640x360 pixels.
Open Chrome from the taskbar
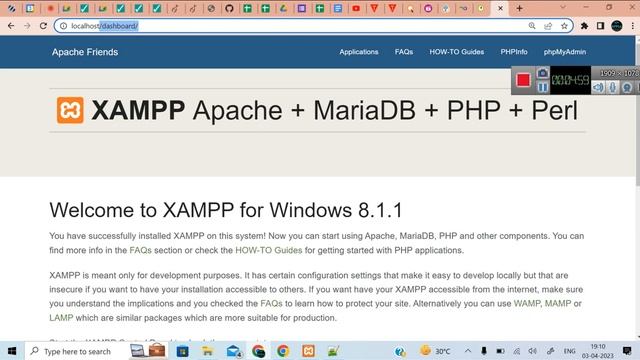(x=283, y=351)
